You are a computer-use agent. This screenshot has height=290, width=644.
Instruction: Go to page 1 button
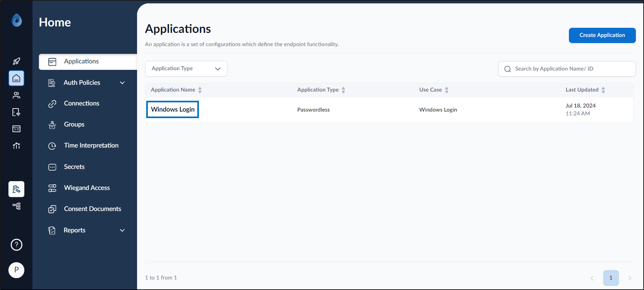click(611, 278)
